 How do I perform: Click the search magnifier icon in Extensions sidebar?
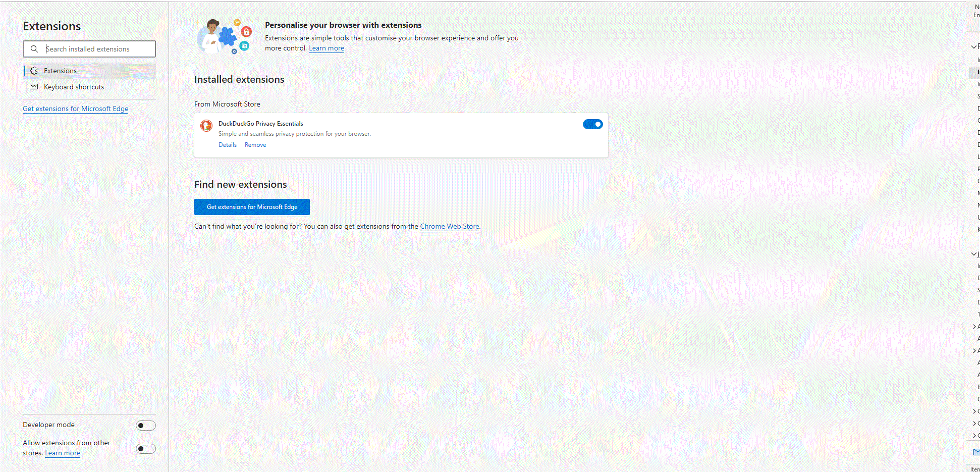34,49
